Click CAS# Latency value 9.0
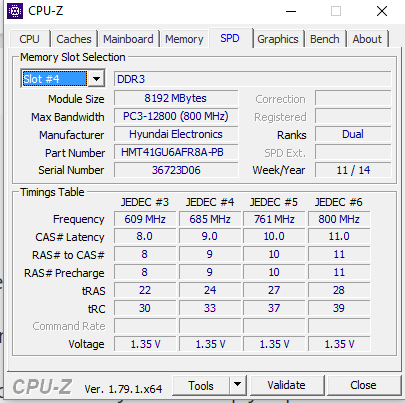 [210, 236]
